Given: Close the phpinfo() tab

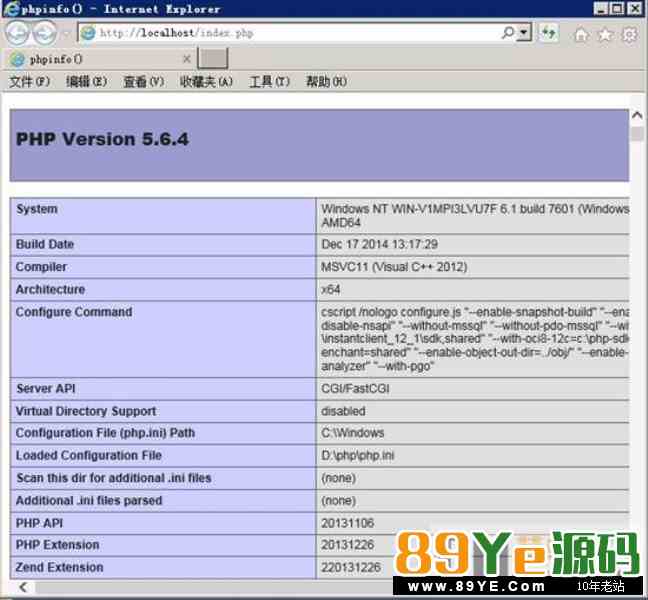Looking at the screenshot, I should click(186, 59).
